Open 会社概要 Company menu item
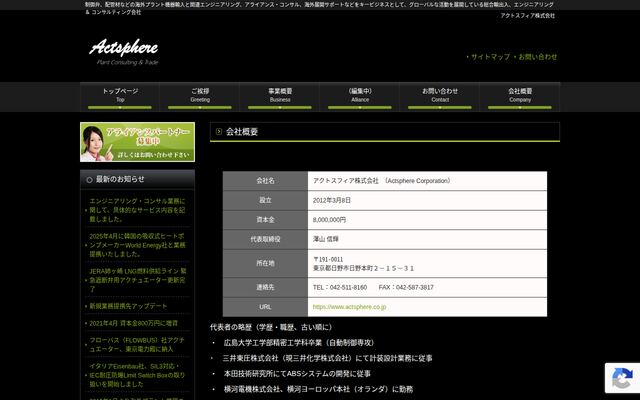640x400 pixels. [x=520, y=97]
